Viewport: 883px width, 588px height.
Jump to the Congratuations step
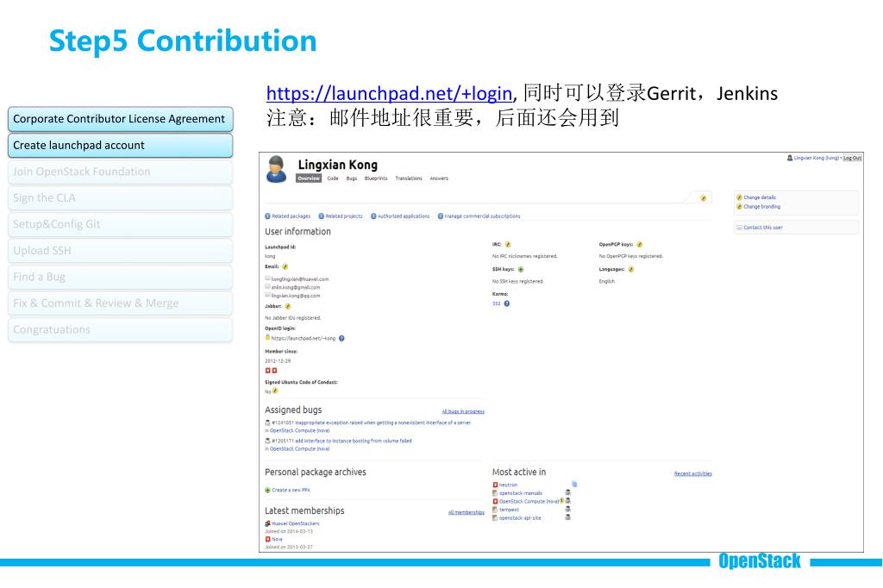[x=120, y=329]
